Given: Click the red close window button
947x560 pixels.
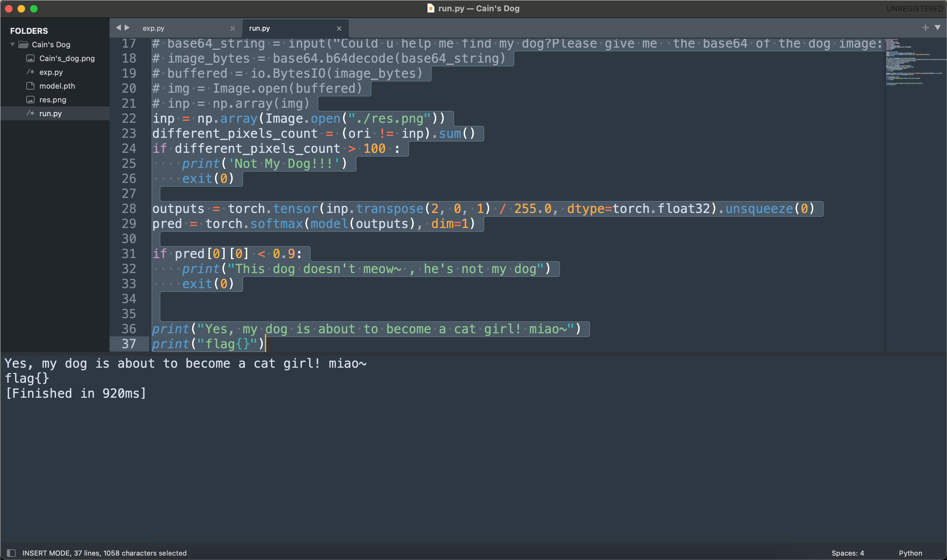Looking at the screenshot, I should click(9, 9).
